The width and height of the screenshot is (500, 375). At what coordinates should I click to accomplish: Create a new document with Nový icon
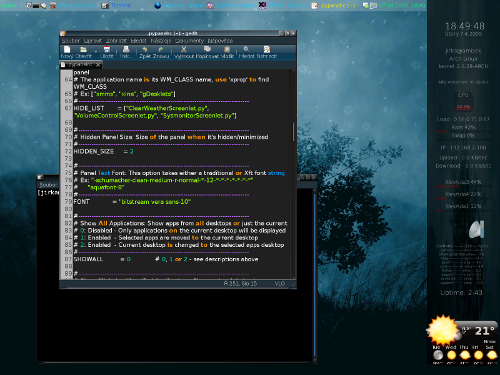point(67,50)
